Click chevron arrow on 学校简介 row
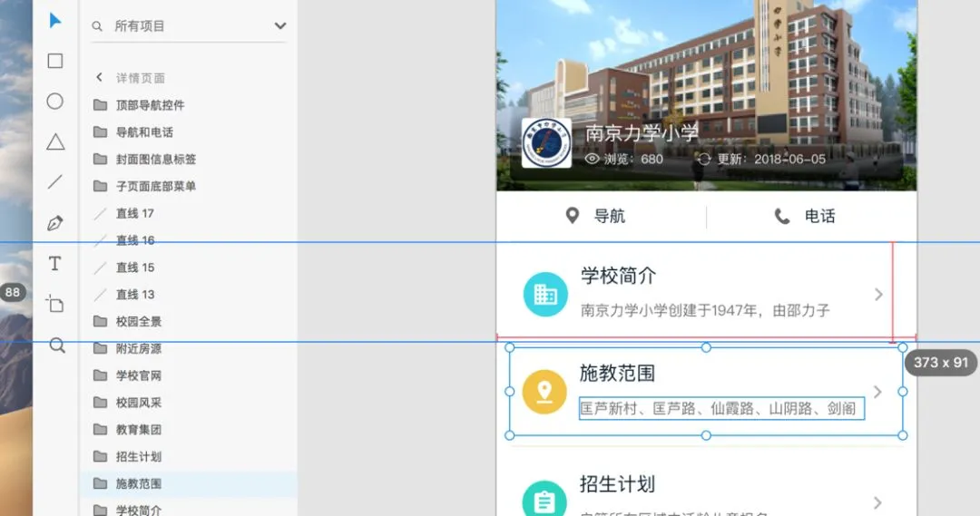Screen dimensions: 980x516 (878, 294)
